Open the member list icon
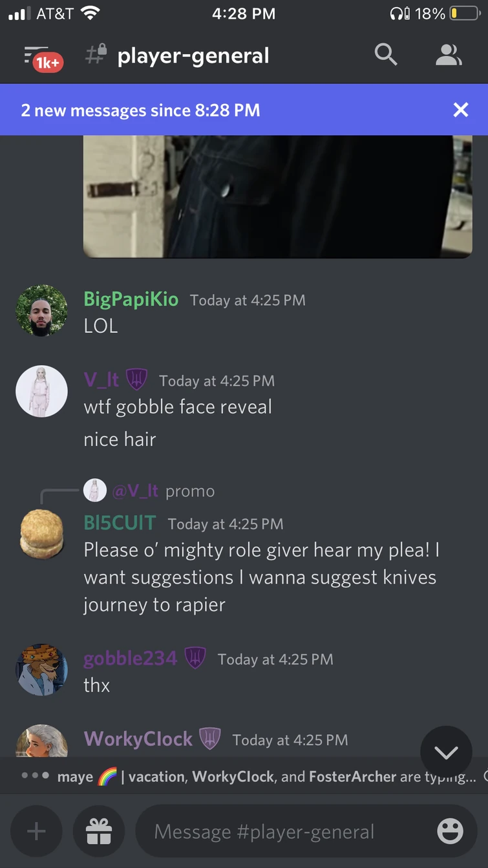Image resolution: width=488 pixels, height=868 pixels. (449, 55)
